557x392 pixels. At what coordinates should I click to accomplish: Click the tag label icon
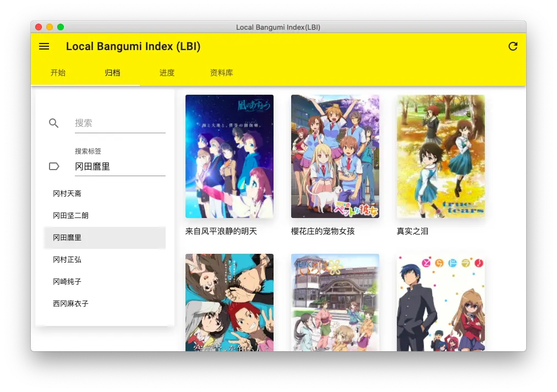pos(54,166)
